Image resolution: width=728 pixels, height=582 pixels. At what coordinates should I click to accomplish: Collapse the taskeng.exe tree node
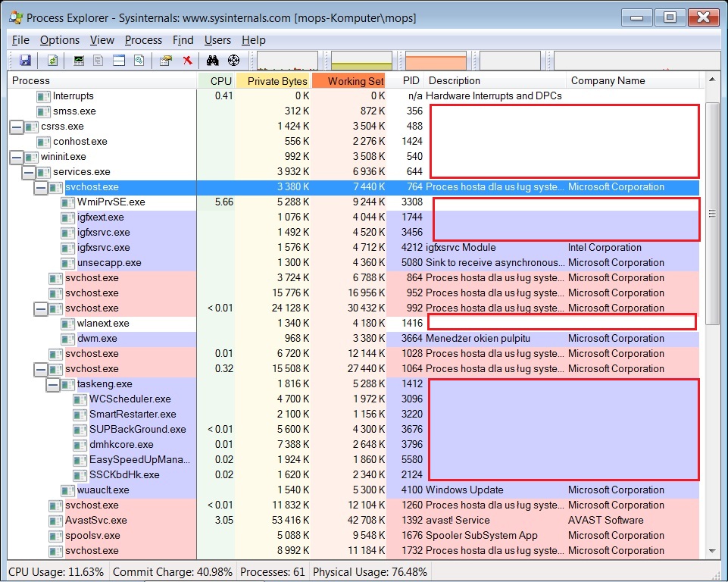53,385
